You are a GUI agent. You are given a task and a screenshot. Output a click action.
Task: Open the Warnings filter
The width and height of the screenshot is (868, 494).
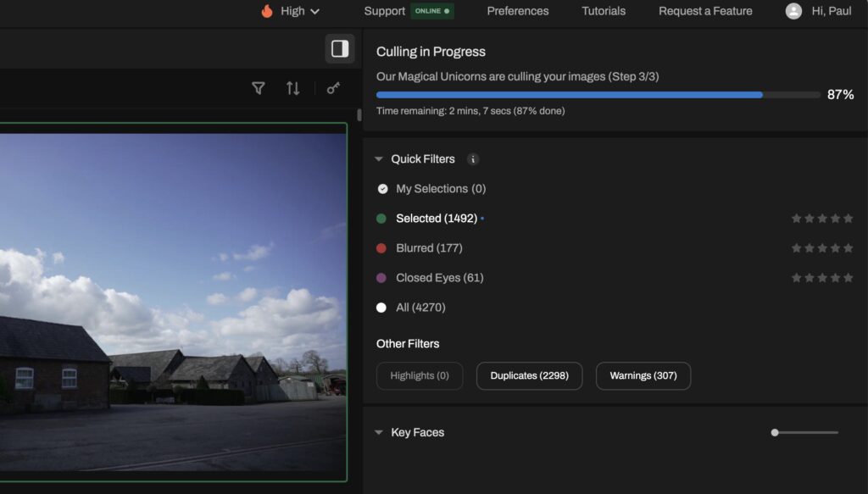[x=643, y=375]
